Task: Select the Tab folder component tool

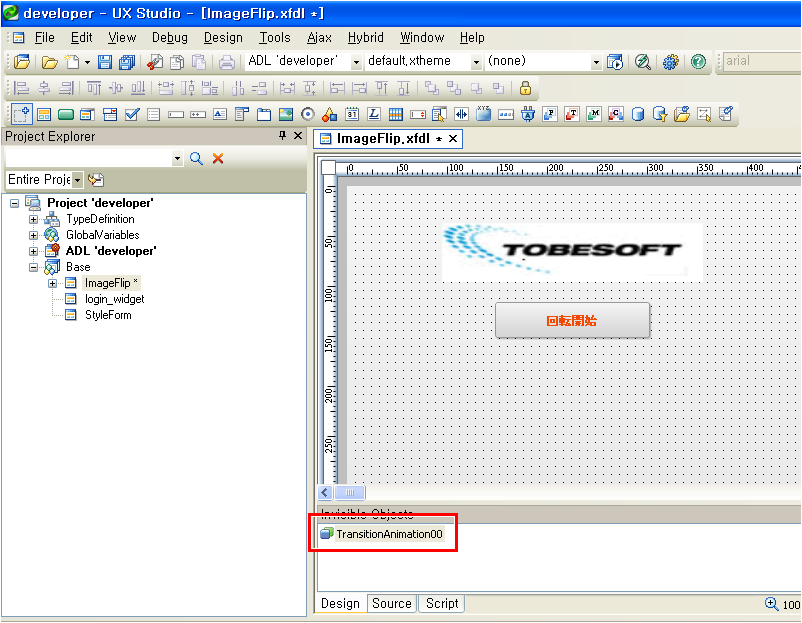Action: pyautogui.click(x=264, y=115)
